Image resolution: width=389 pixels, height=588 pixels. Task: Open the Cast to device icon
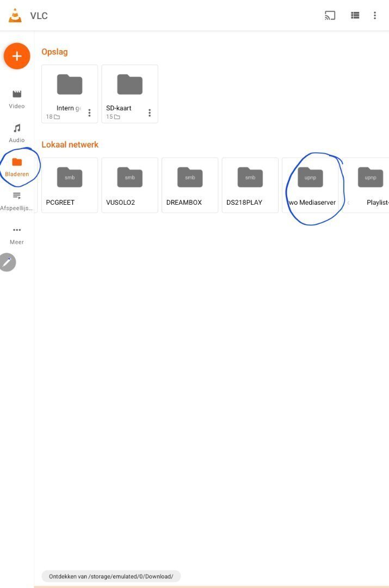click(330, 15)
